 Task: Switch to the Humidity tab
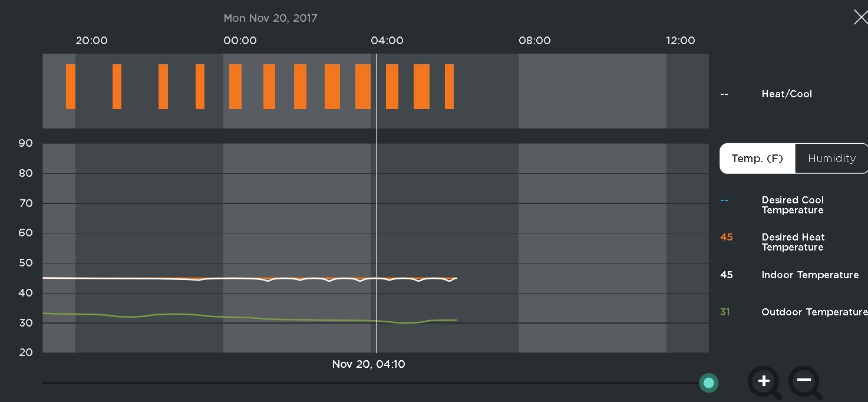831,159
